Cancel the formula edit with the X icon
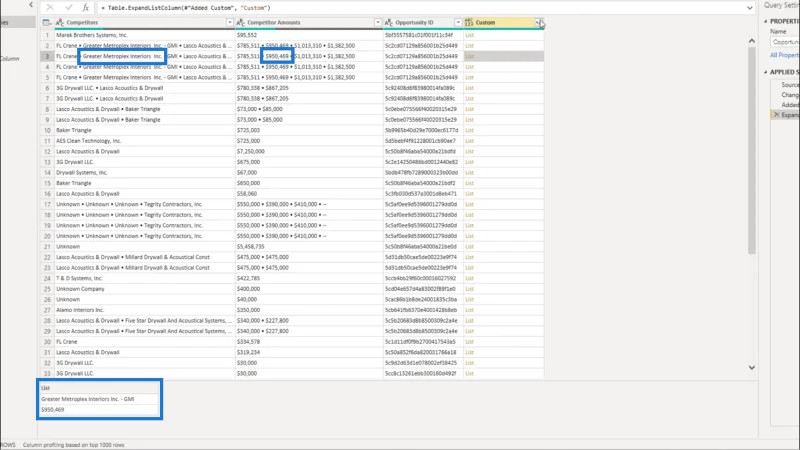Viewport: 800px width, 450px height. (49, 8)
